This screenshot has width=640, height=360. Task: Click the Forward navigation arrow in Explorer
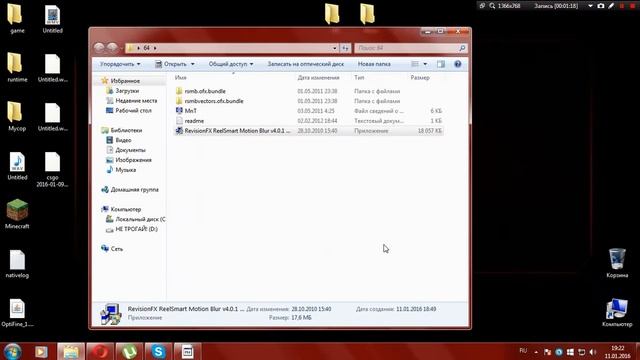112,48
